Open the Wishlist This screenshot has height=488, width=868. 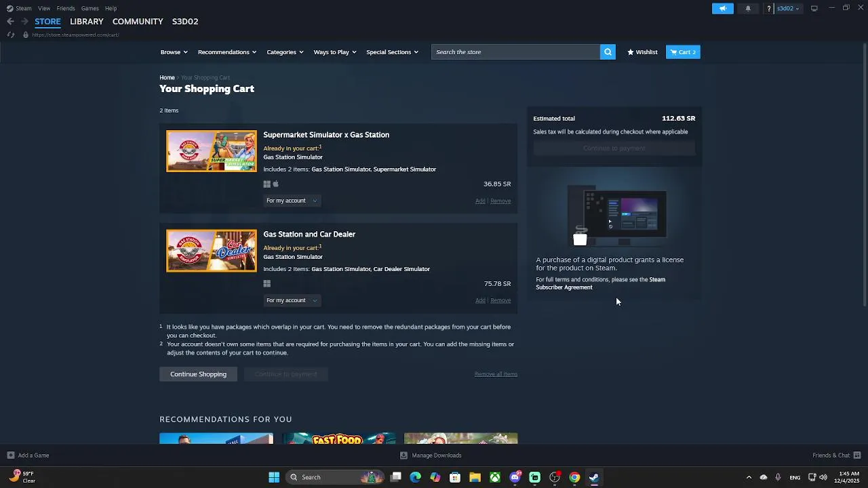click(642, 52)
